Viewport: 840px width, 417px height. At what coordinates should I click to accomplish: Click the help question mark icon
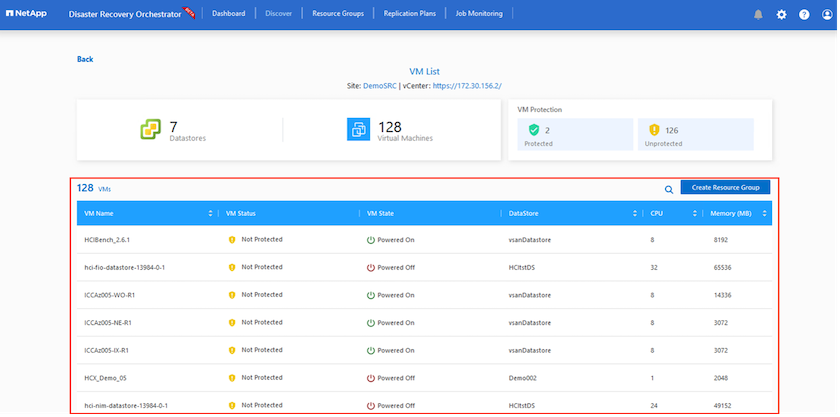pos(803,14)
